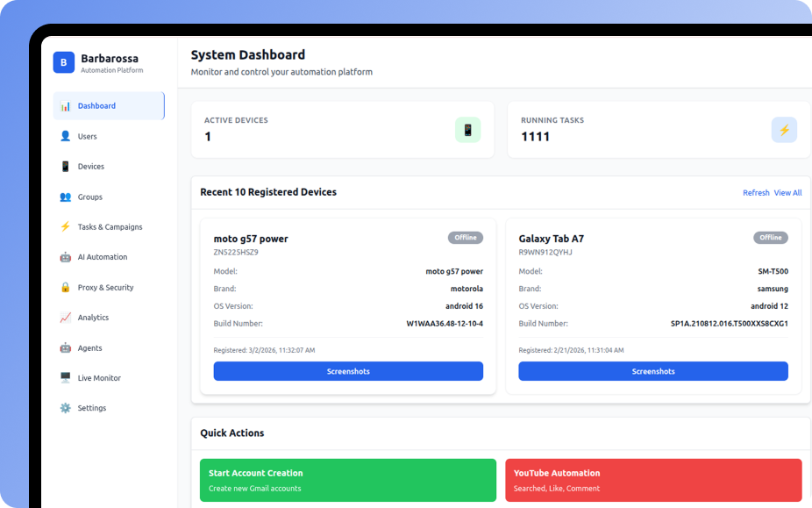Open the Dashboard menu item
Image resolution: width=812 pixels, height=508 pixels.
109,106
